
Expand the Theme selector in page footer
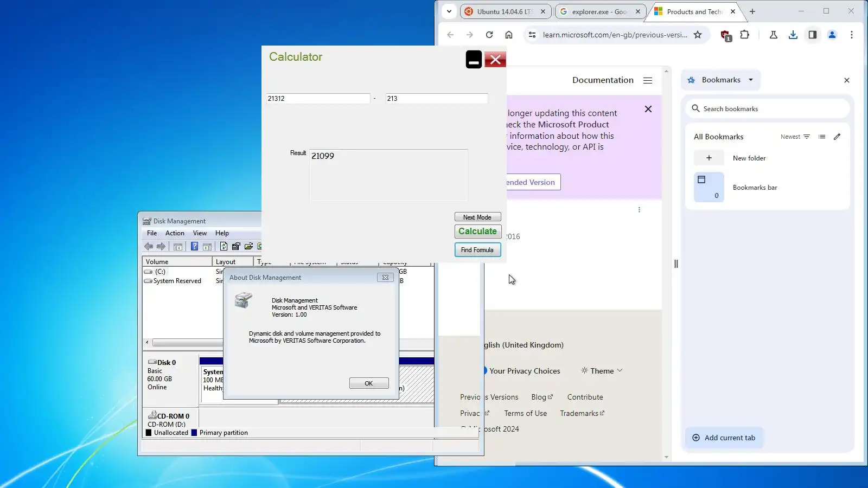tap(602, 371)
